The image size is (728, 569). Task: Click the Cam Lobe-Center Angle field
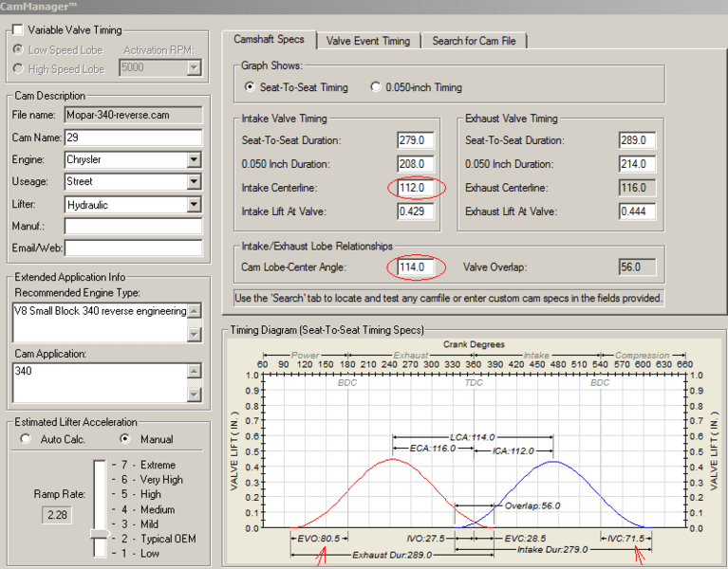(x=416, y=267)
